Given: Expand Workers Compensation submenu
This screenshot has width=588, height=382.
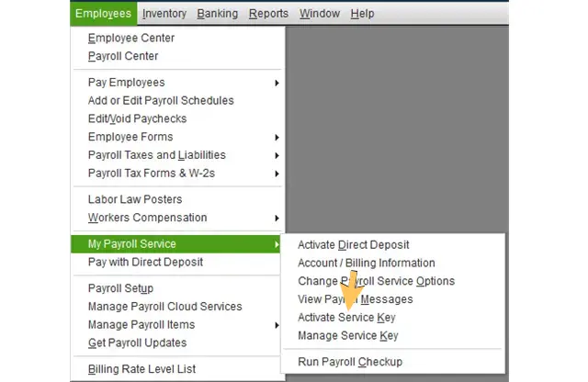Looking at the screenshot, I should coord(147,218).
